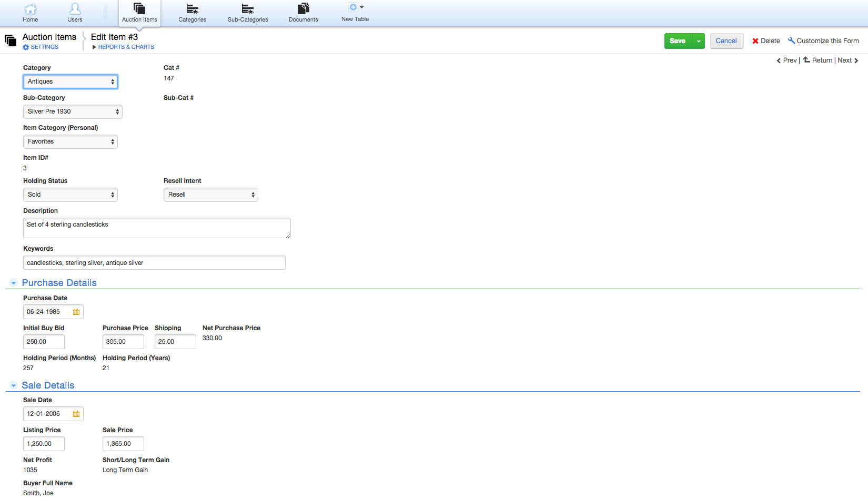Open the Users icon in top navigation

[x=75, y=9]
